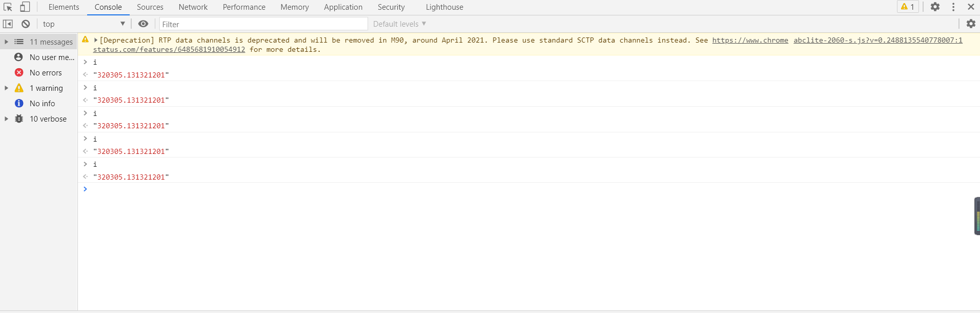
Task: Activate the inspect element picker icon
Action: point(8,7)
